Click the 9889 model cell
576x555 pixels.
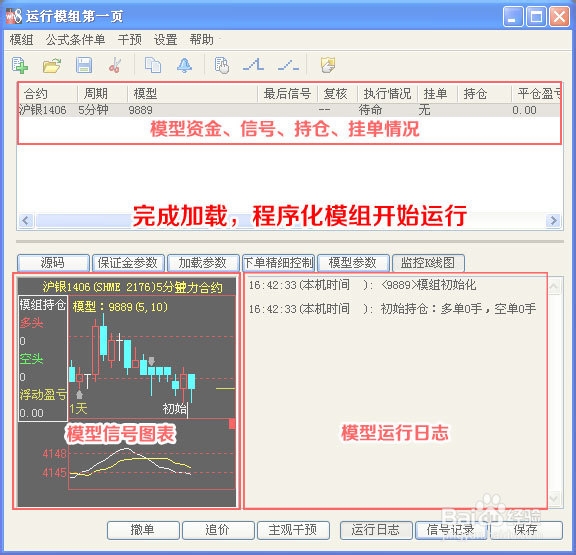pos(140,110)
